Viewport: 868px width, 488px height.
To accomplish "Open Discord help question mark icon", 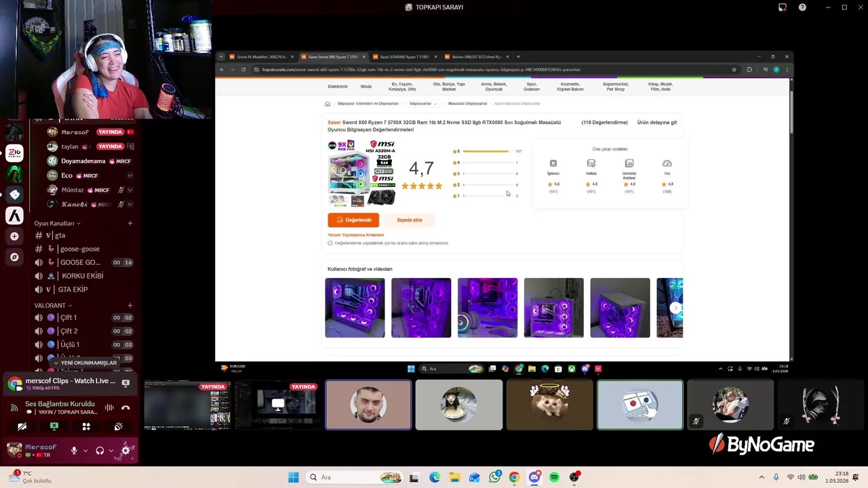I will [802, 7].
